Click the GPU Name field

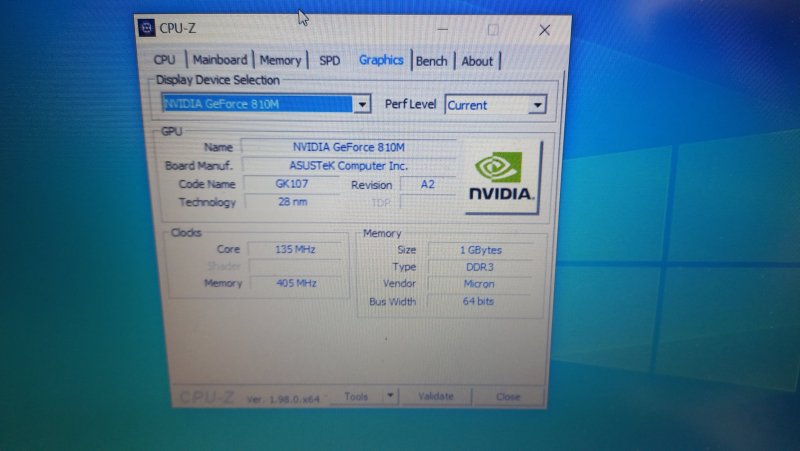pos(349,147)
